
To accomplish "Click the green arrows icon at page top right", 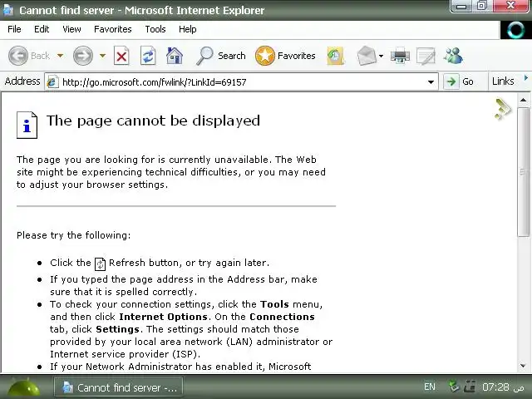I will 502,109.
